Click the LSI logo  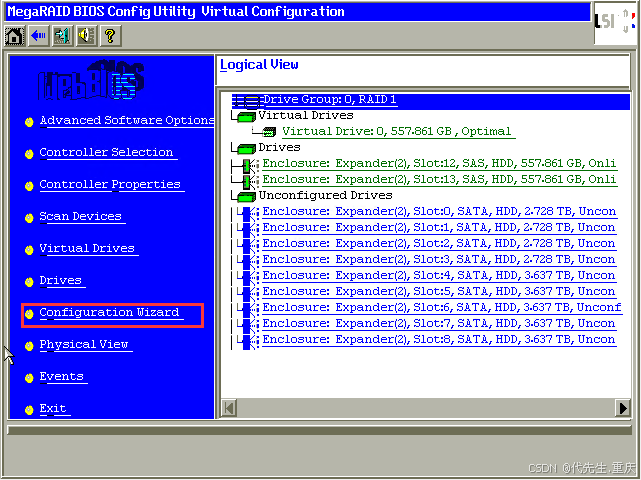(615, 23)
